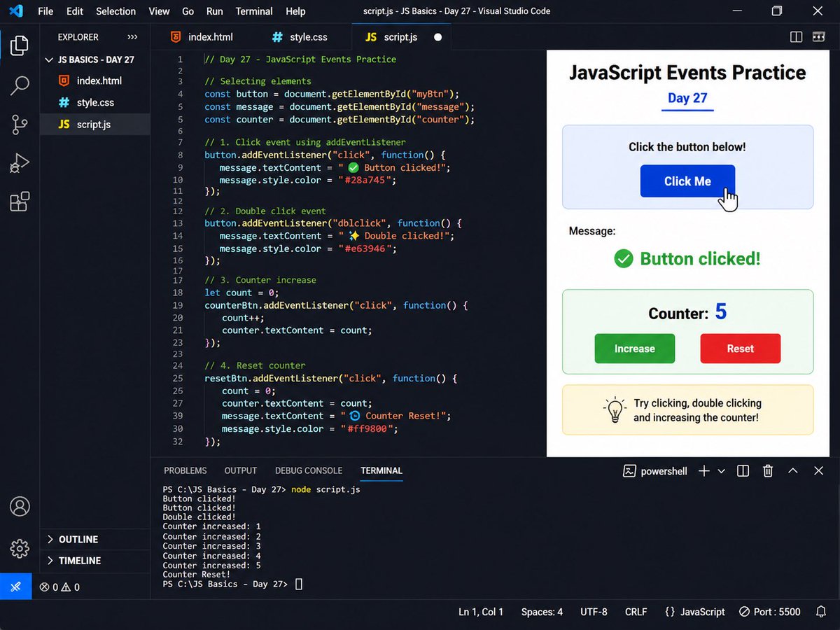Screen dimensions: 840x630
Task: Open the Extensions view
Action: click(x=20, y=202)
